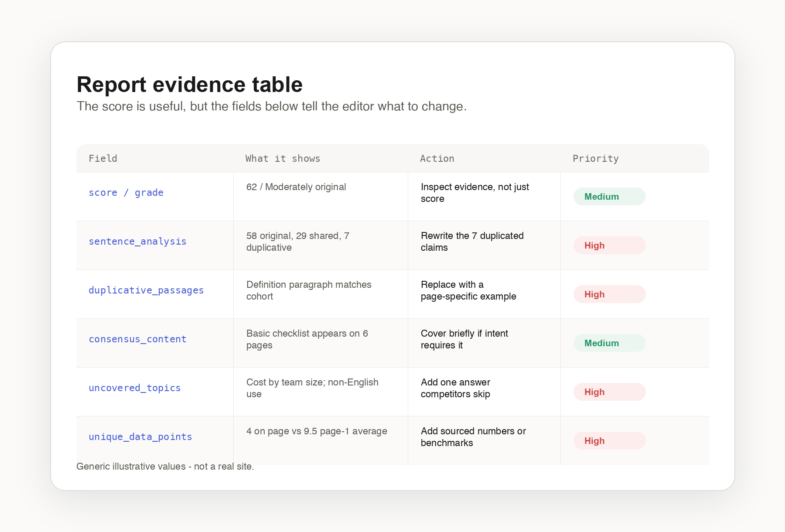
Task: Click the 'Priority' column header
Action: pos(595,158)
